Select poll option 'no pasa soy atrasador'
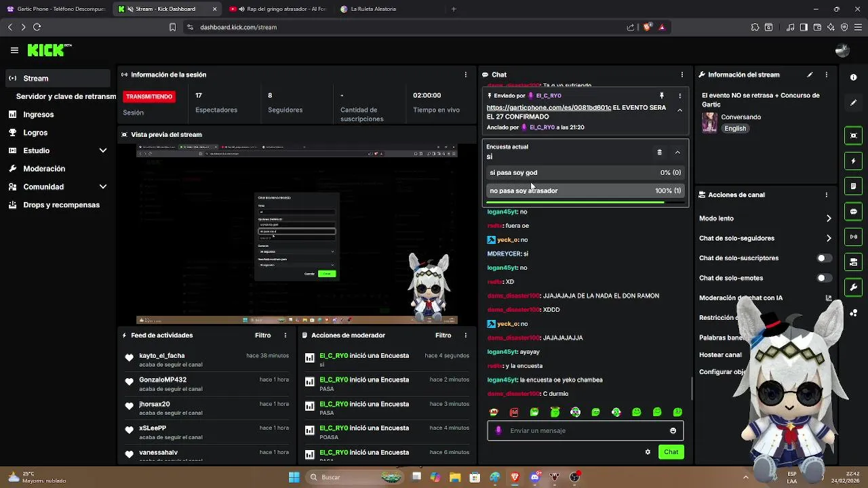The width and height of the screenshot is (868, 488). (585, 191)
